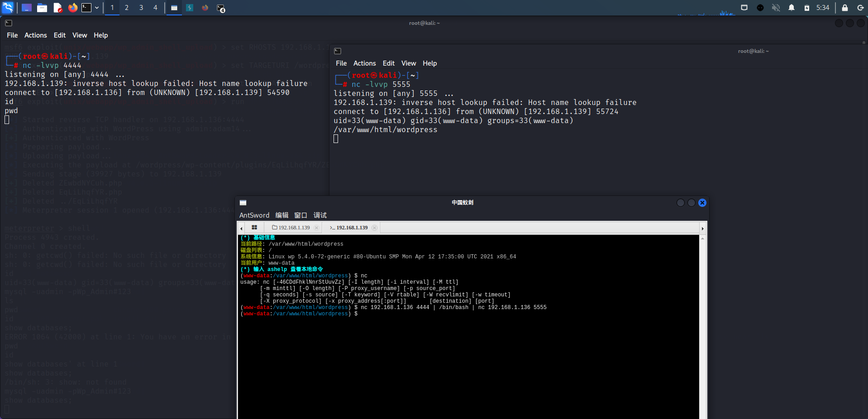868x419 pixels.
Task: Open View menu in the back terminal
Action: (x=80, y=35)
